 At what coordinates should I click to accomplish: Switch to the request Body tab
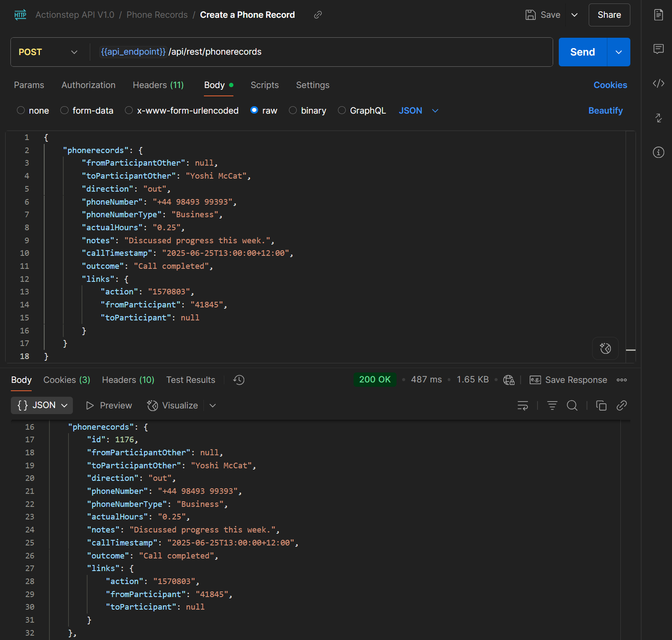tap(219, 85)
